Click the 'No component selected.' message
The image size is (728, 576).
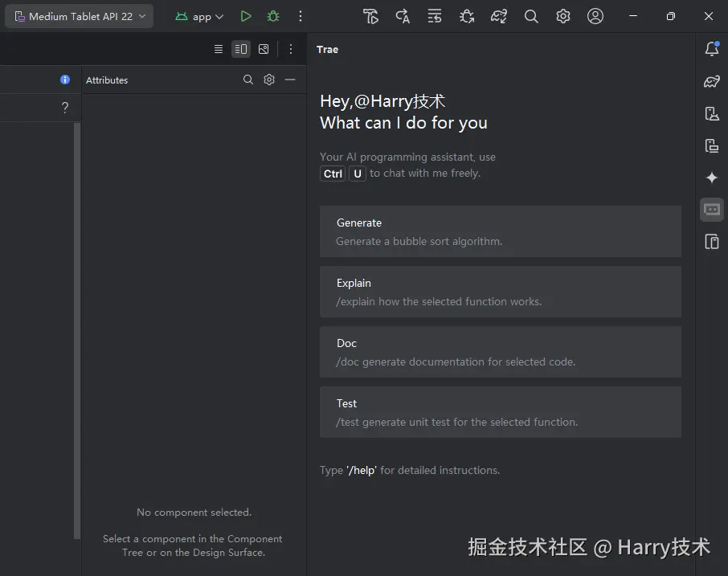click(194, 513)
